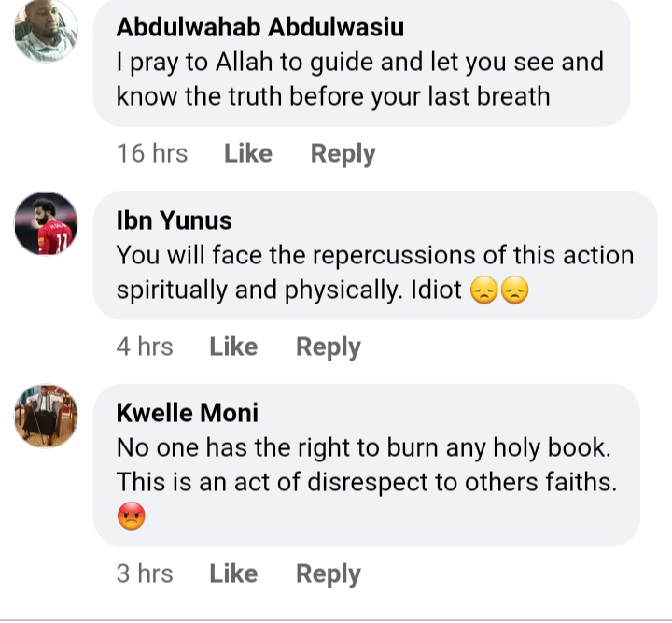This screenshot has width=672, height=623.
Task: Open Ibn Yunus's profile picture
Action: (46, 224)
